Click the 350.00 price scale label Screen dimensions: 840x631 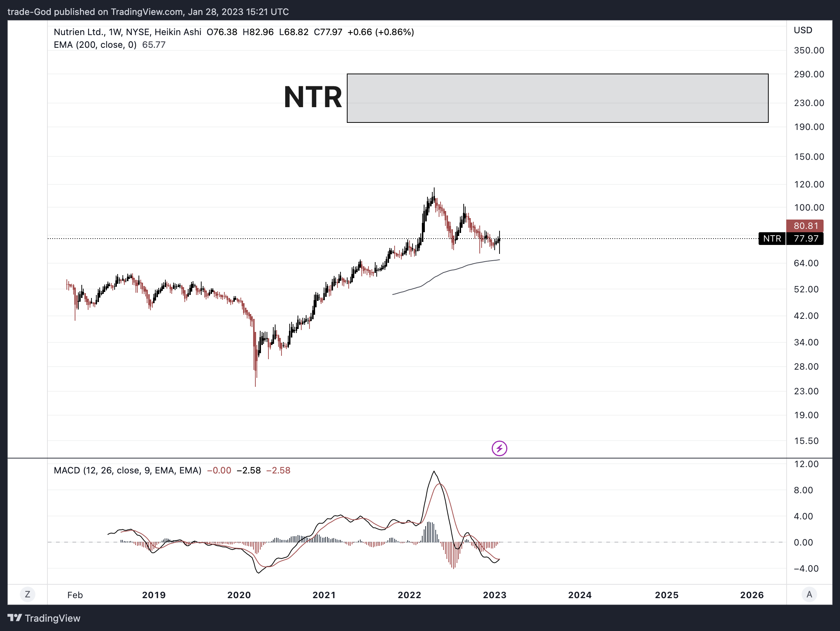[x=809, y=50]
